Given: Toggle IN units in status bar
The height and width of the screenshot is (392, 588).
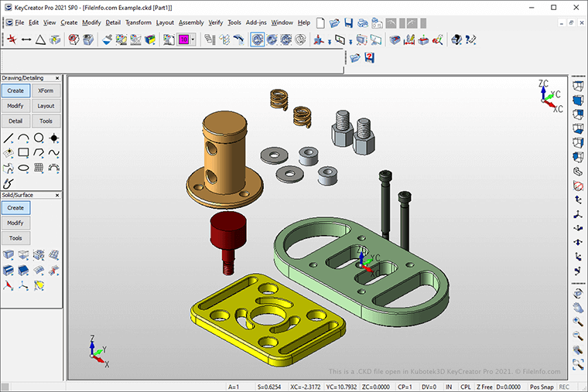Looking at the screenshot, I should pyautogui.click(x=449, y=387).
